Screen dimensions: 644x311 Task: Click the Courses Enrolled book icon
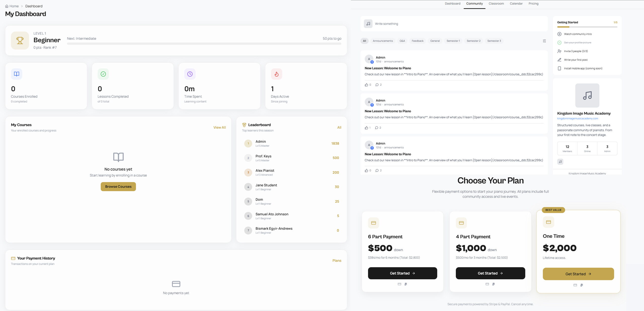pos(17,74)
